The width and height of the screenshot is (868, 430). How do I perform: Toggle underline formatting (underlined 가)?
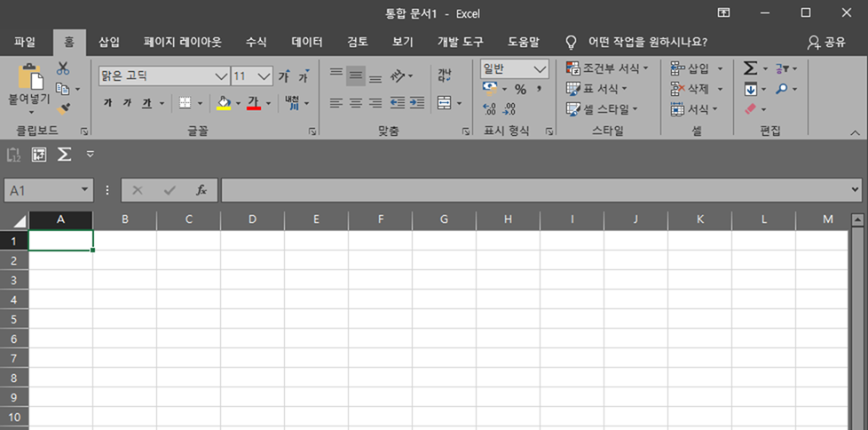tap(146, 103)
